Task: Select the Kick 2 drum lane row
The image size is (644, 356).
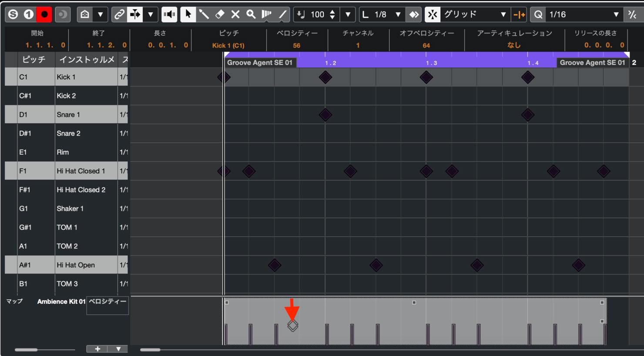Action: coord(67,96)
